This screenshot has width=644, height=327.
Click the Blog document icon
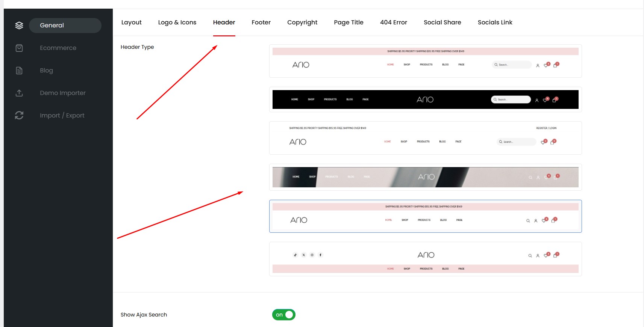[x=19, y=71]
